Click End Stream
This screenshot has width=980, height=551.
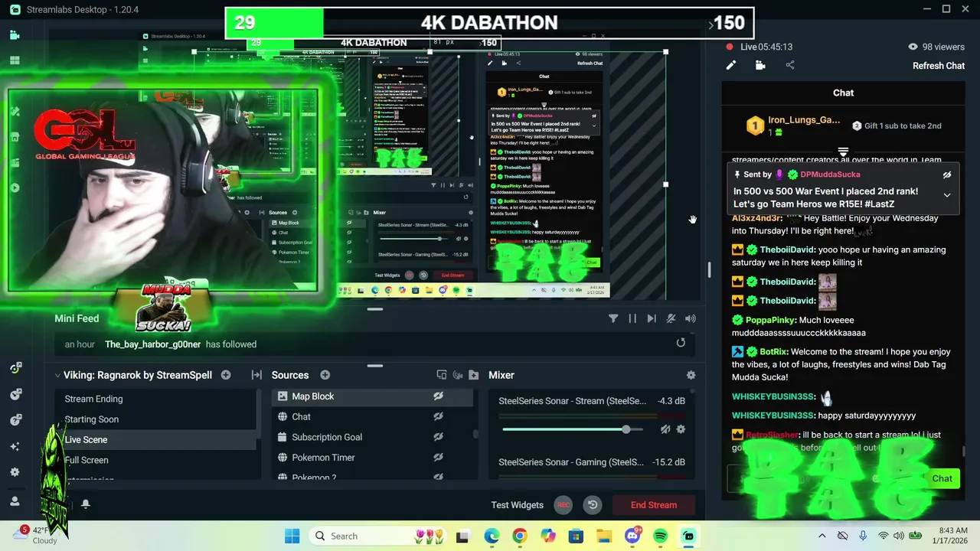pos(654,505)
